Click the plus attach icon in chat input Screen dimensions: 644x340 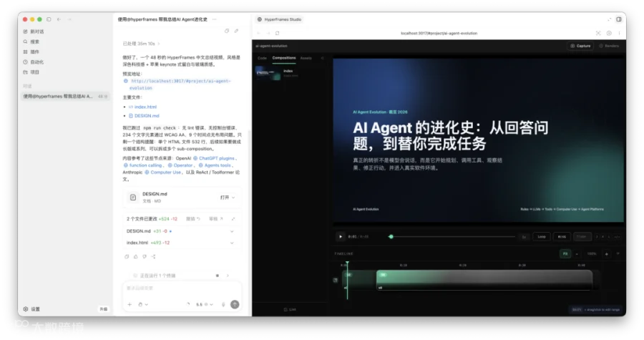pyautogui.click(x=130, y=305)
